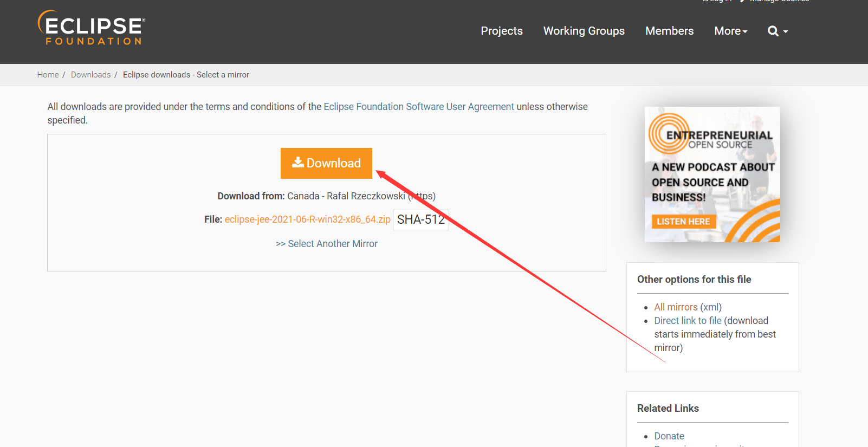Go to Home breadcrumb

pos(48,75)
